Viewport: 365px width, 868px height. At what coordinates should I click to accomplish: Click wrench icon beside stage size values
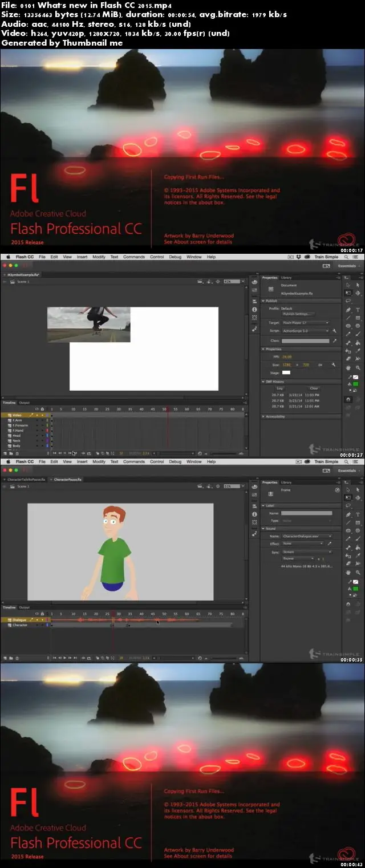coord(332,364)
